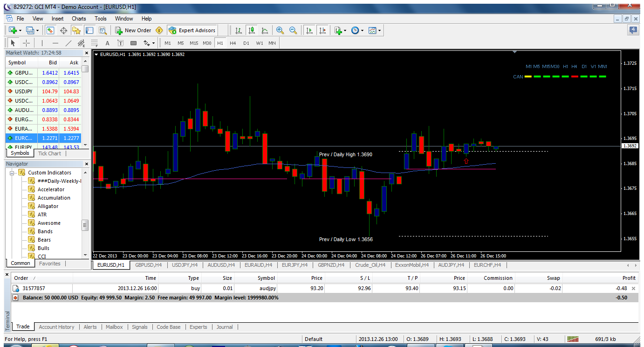Screen dimensions: 644x347
Task: Close the Navigator panel
Action: coord(86,164)
